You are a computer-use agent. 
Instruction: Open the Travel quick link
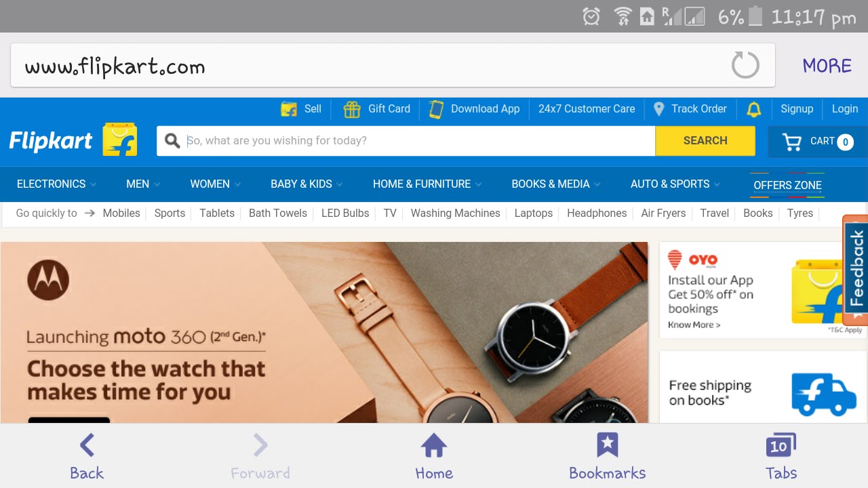715,213
